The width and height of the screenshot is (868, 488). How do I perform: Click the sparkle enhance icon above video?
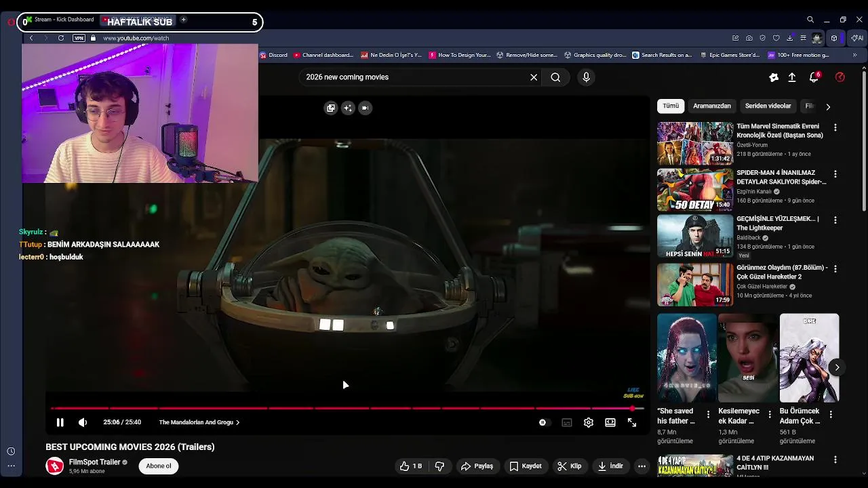point(348,108)
